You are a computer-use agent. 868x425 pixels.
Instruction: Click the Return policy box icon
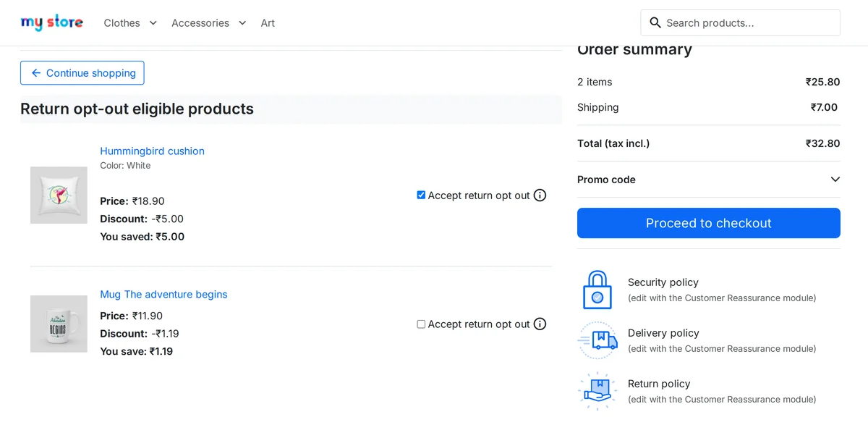[597, 391]
